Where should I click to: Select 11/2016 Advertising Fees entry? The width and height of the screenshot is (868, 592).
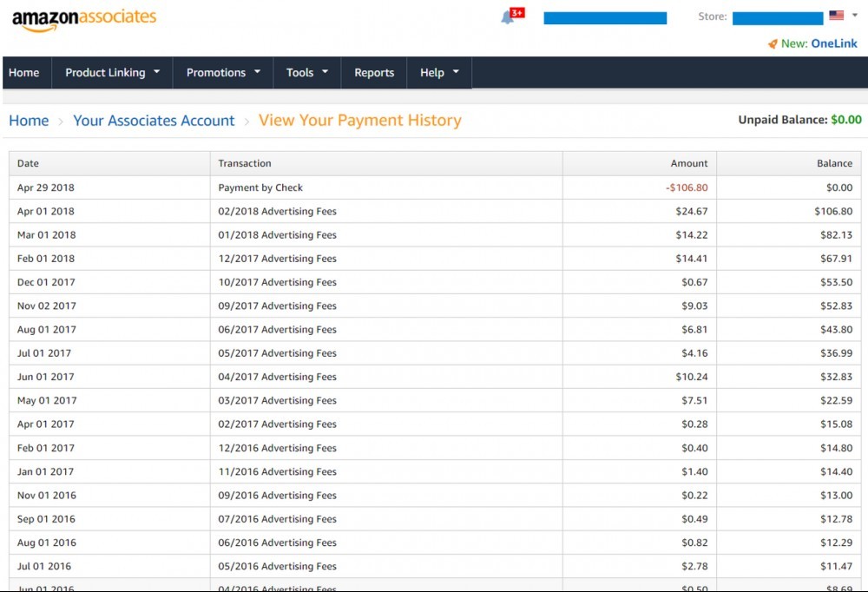[278, 472]
